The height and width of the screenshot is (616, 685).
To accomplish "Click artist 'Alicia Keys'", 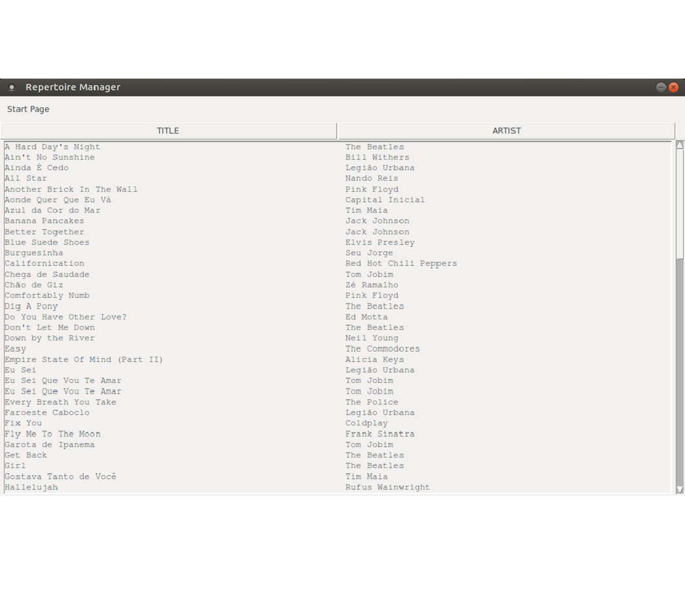I will [375, 359].
